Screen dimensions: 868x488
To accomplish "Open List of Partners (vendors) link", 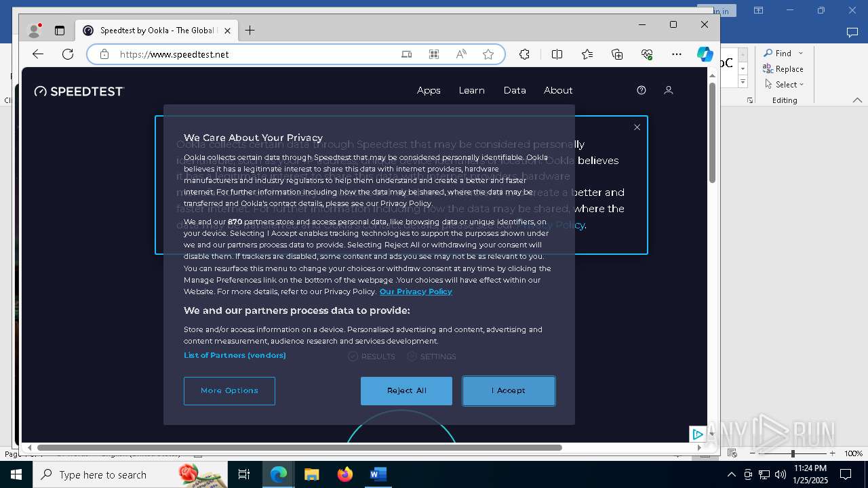I will click(235, 355).
